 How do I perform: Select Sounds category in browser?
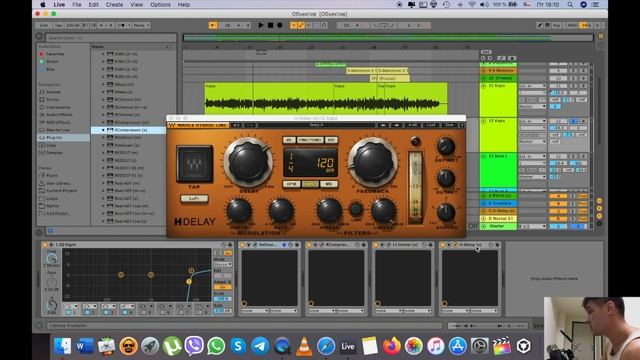[53, 92]
